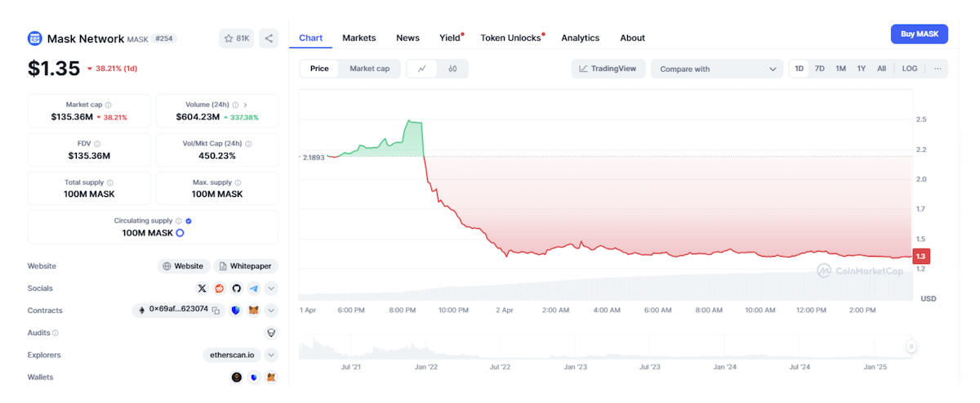Open Market cap info tooltip icon
Screen dimensions: 980x403
(109, 105)
